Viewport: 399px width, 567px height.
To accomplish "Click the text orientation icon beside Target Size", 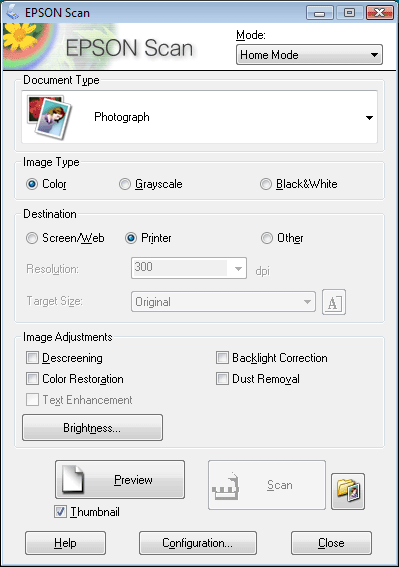I will pos(334,302).
